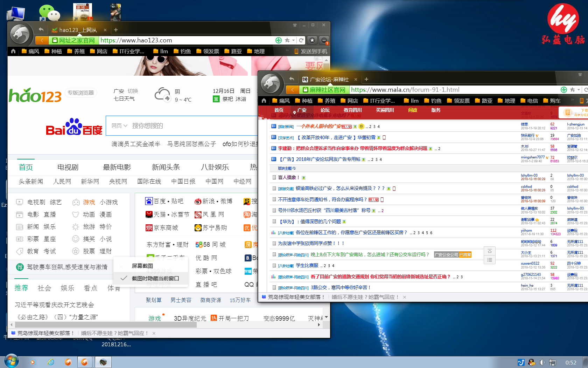Viewport: 588px width, 368px height.
Task: Click the volume speaker tray icon
Action: pos(542,362)
